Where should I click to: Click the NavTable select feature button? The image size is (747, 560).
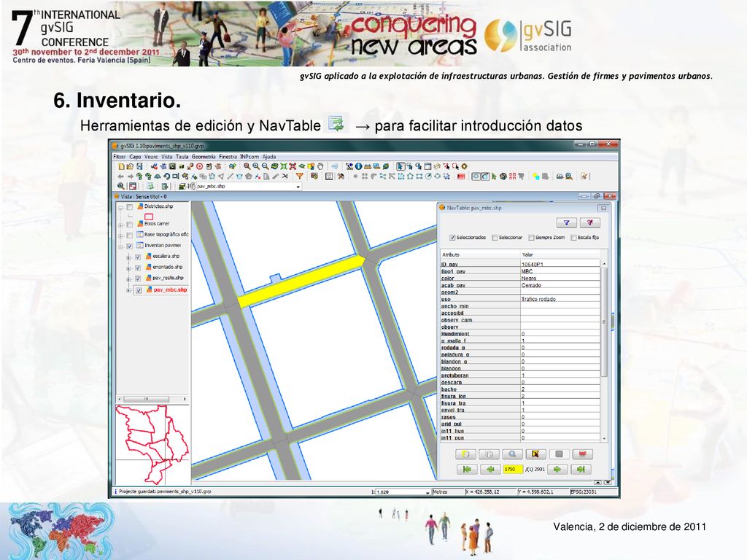535,454
